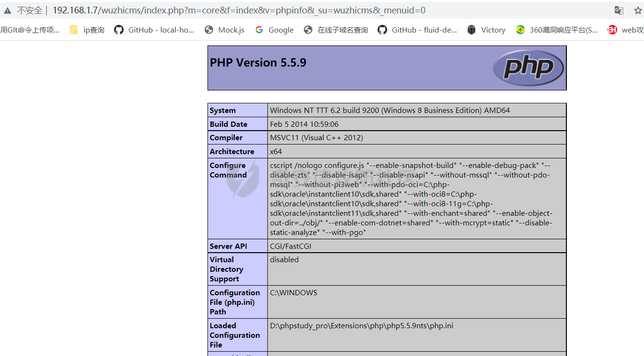Screen dimensions: 644x356
Task: Click the PHP Version 5.5.9 heading
Action: pos(258,63)
